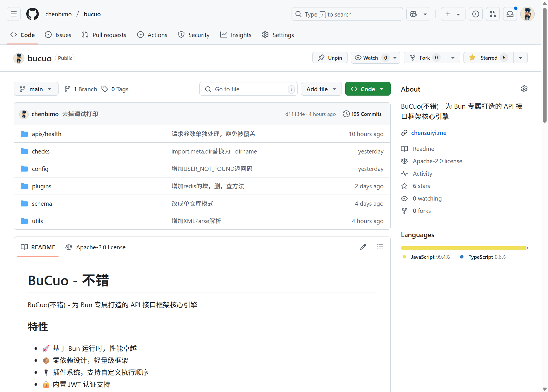Edit README with pencil icon
The image size is (548, 392).
(363, 247)
